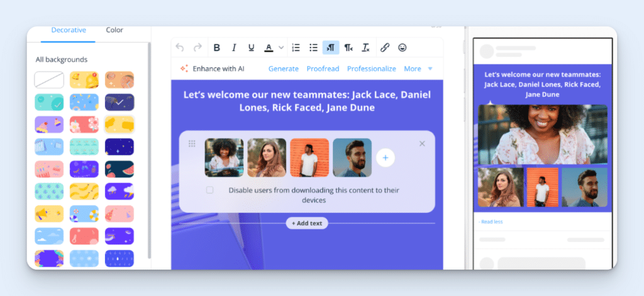This screenshot has height=296, width=644.
Task: Choose the pink party hats background
Action: [x=119, y=213]
